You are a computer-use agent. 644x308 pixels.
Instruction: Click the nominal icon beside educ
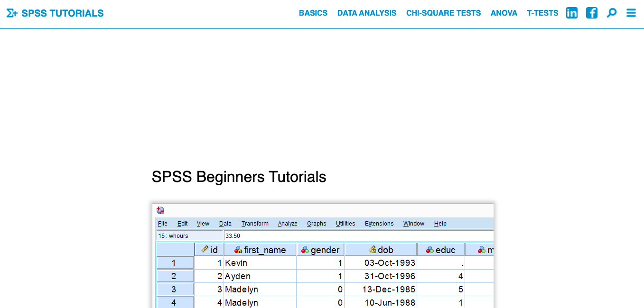[430, 250]
